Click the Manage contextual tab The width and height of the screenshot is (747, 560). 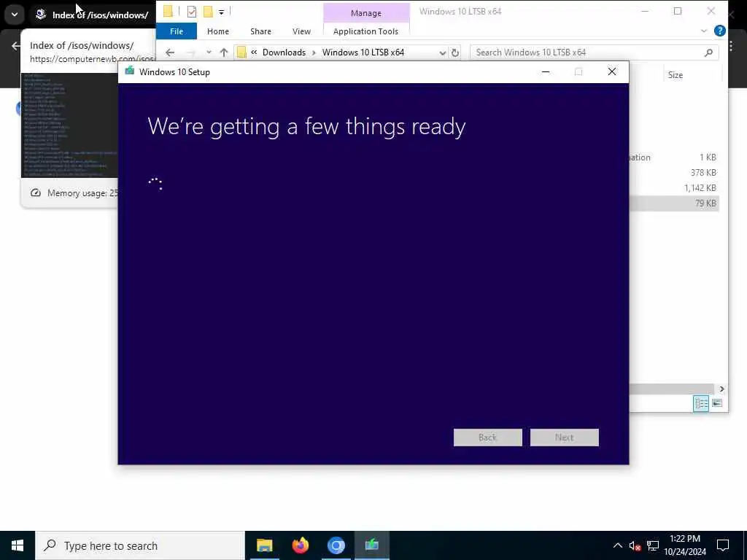tap(366, 13)
